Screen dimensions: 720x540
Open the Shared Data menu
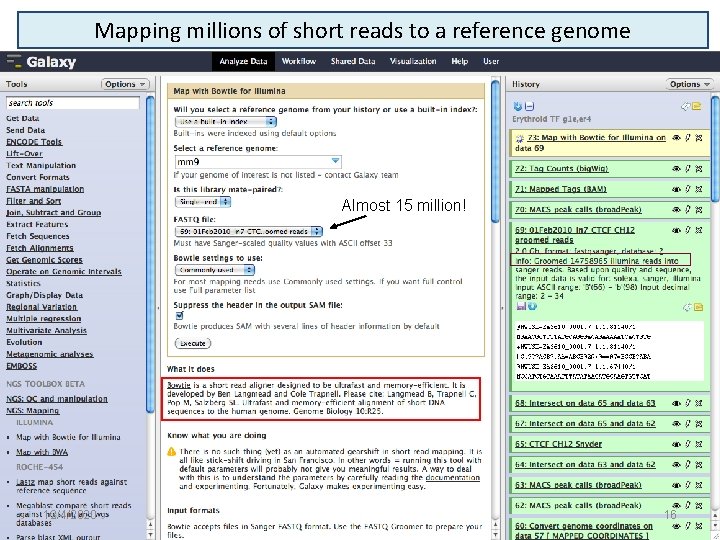[353, 61]
